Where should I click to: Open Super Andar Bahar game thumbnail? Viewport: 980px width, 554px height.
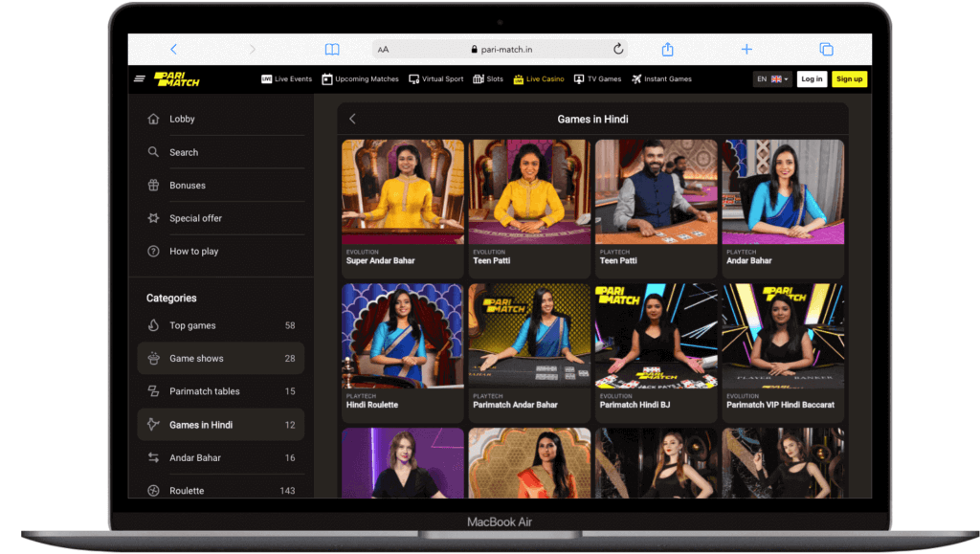click(x=403, y=191)
